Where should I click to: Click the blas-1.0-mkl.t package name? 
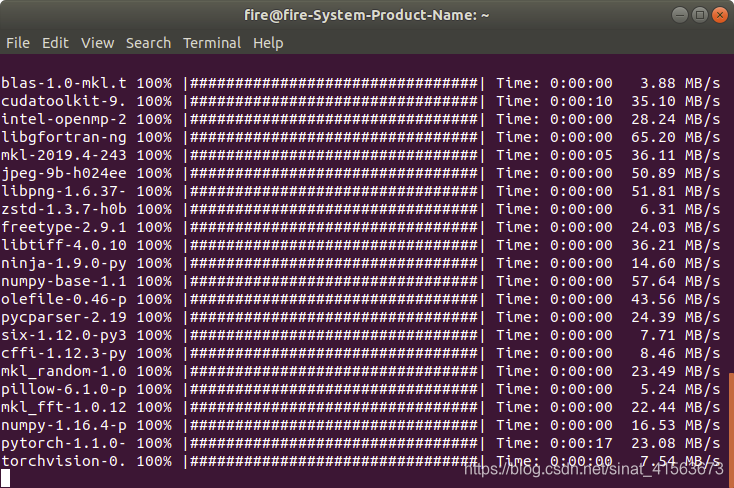pyautogui.click(x=64, y=83)
